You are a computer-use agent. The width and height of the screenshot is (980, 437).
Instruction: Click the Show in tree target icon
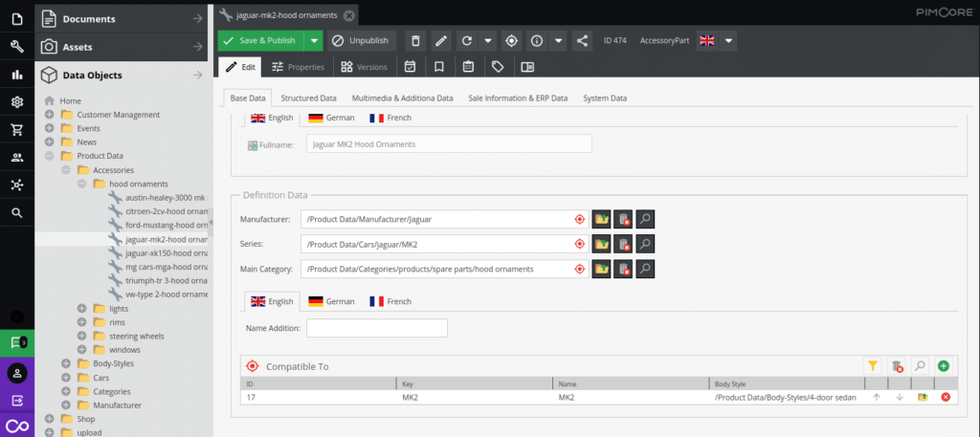[x=511, y=40]
